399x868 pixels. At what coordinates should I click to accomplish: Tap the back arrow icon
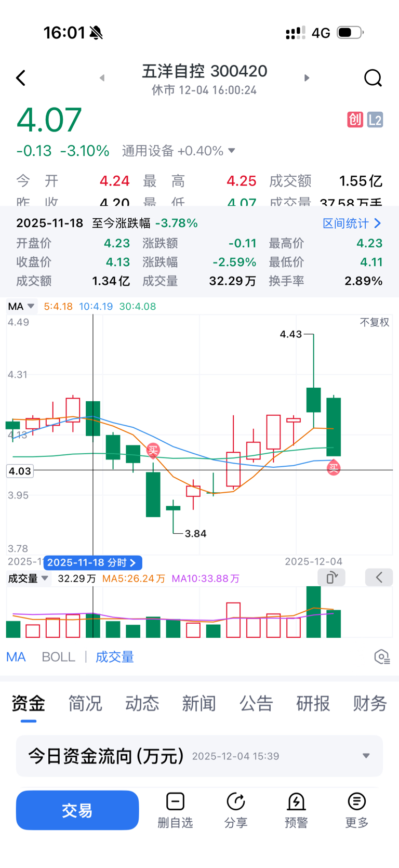coord(21,78)
